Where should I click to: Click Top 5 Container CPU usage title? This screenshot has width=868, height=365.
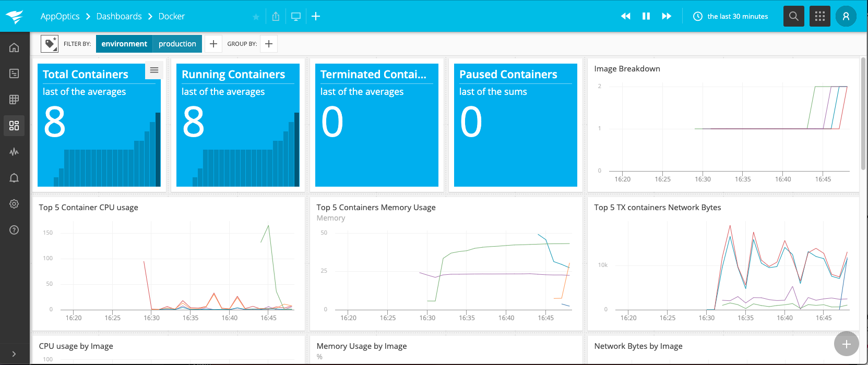point(88,208)
